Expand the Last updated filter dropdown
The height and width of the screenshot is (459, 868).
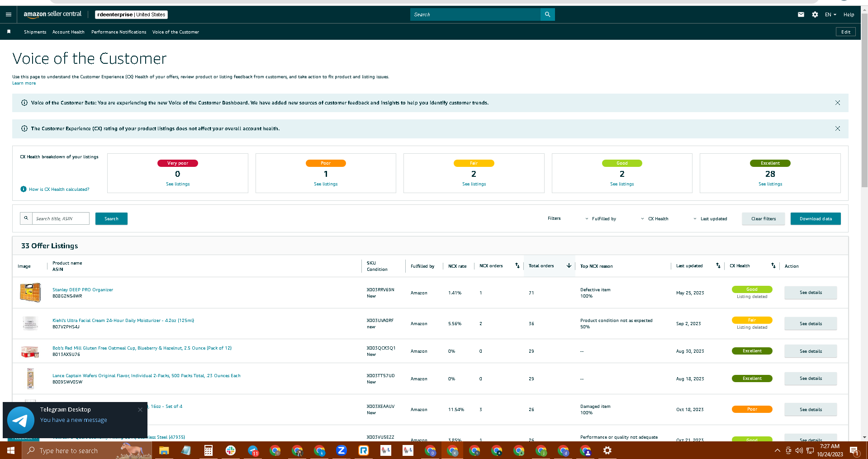[710, 219]
